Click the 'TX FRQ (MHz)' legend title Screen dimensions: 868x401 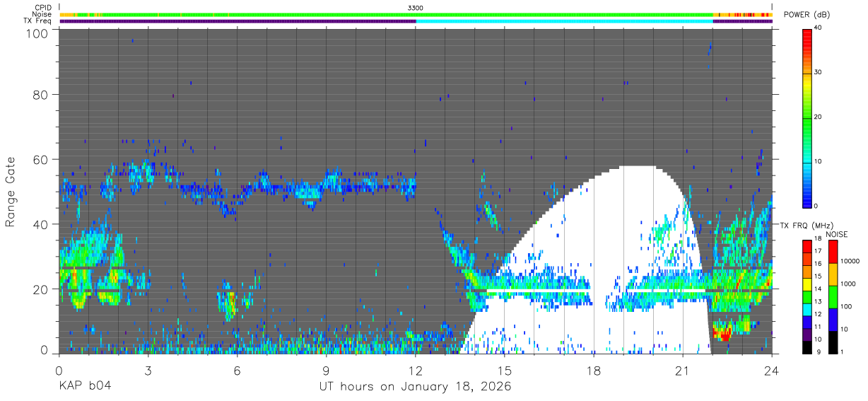pyautogui.click(x=806, y=225)
